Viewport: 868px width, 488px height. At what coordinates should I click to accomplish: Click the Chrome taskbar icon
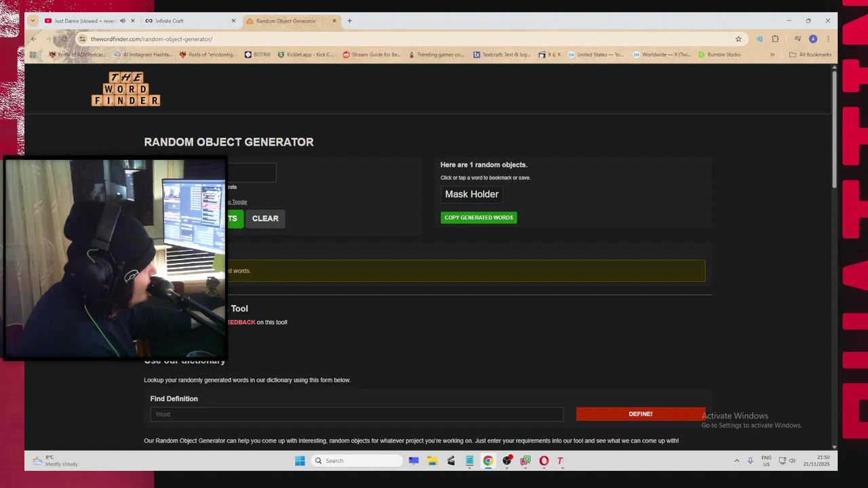pos(488,461)
